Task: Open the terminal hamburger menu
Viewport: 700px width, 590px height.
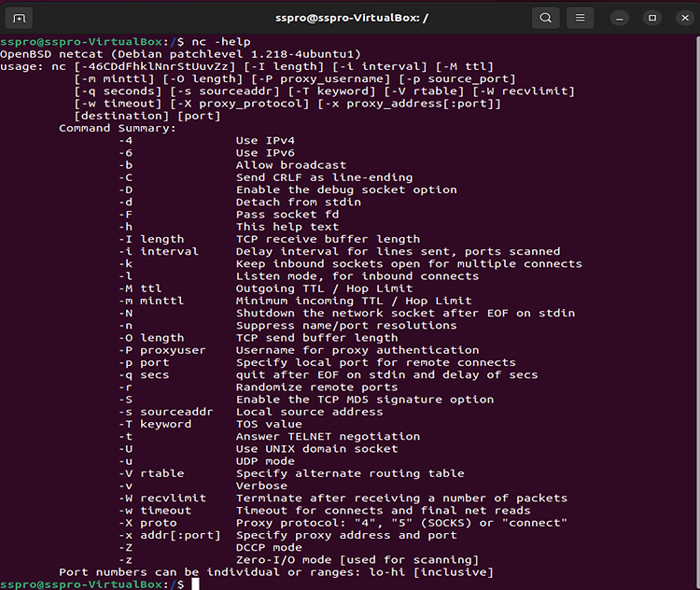Action: [x=580, y=18]
